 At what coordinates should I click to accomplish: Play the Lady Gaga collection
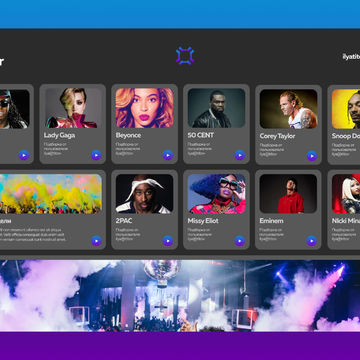96,155
